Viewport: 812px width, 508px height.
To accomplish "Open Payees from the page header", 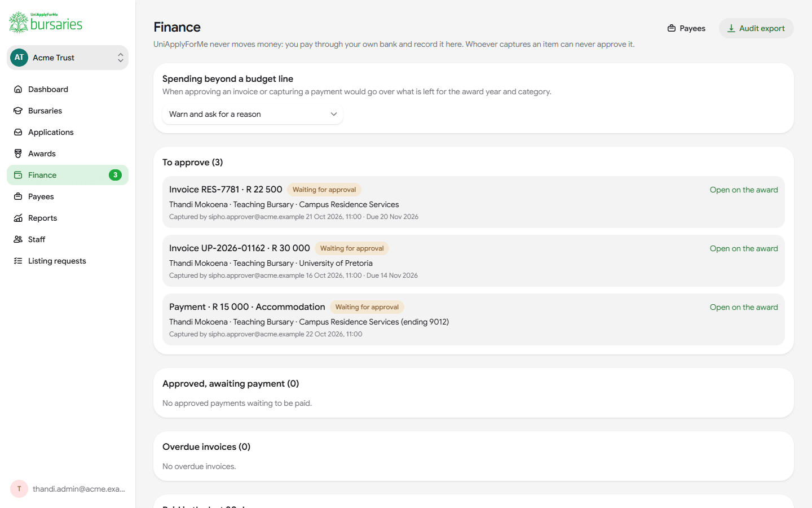I will [686, 28].
